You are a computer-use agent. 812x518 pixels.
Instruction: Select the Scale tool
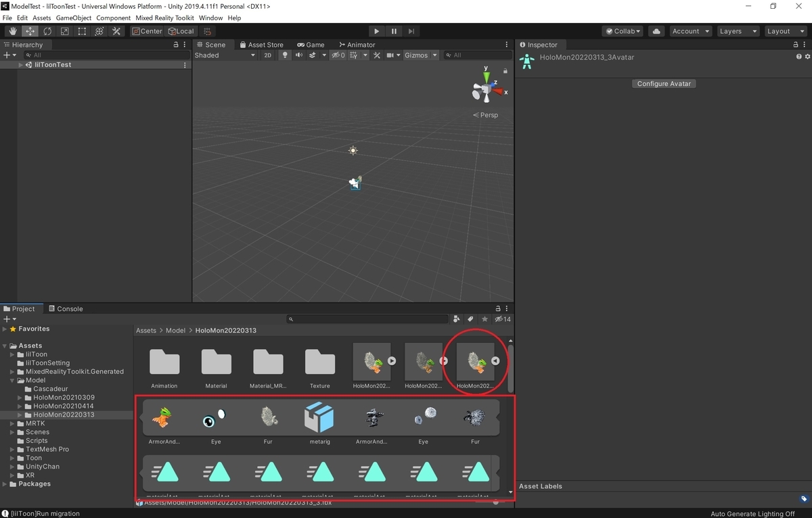coord(64,31)
